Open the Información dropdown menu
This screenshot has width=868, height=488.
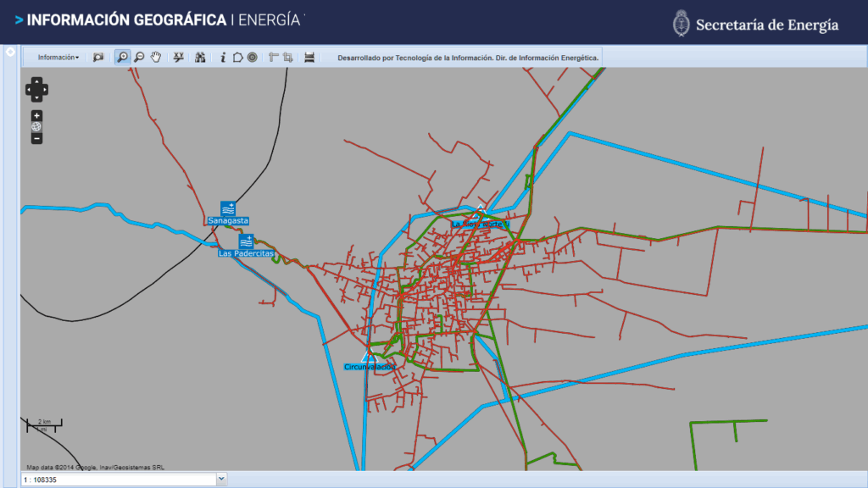coord(58,58)
